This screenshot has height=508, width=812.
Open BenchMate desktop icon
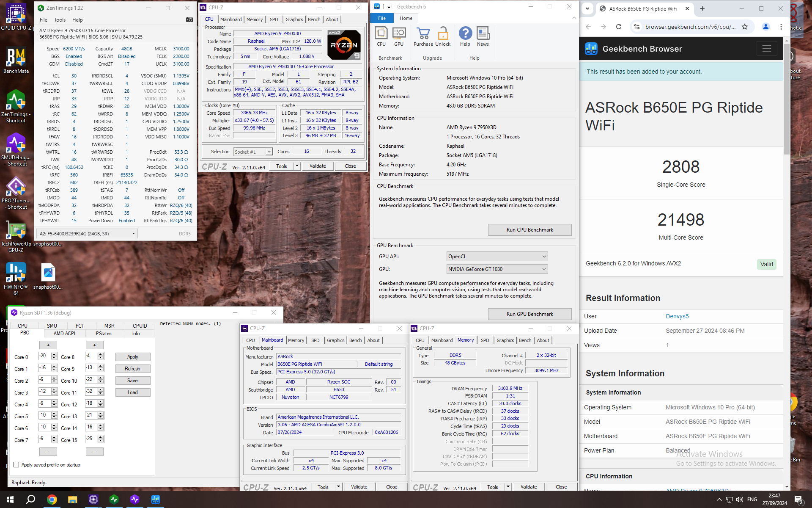[16, 60]
